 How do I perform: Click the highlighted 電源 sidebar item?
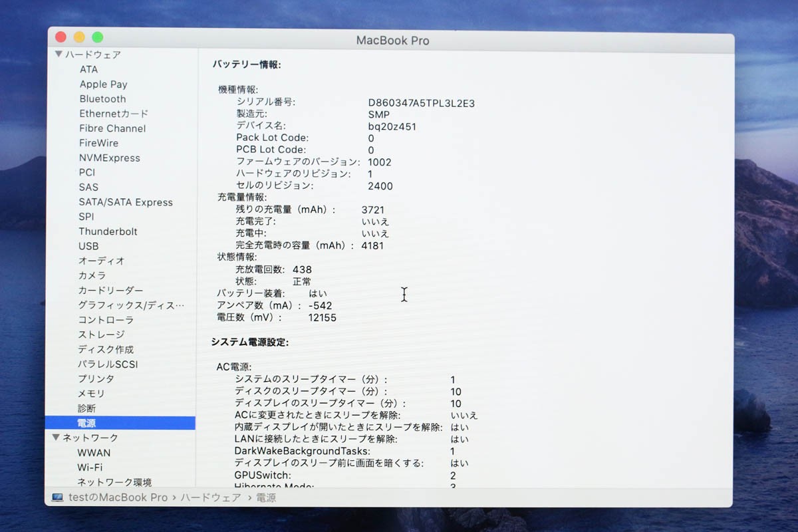point(120,423)
